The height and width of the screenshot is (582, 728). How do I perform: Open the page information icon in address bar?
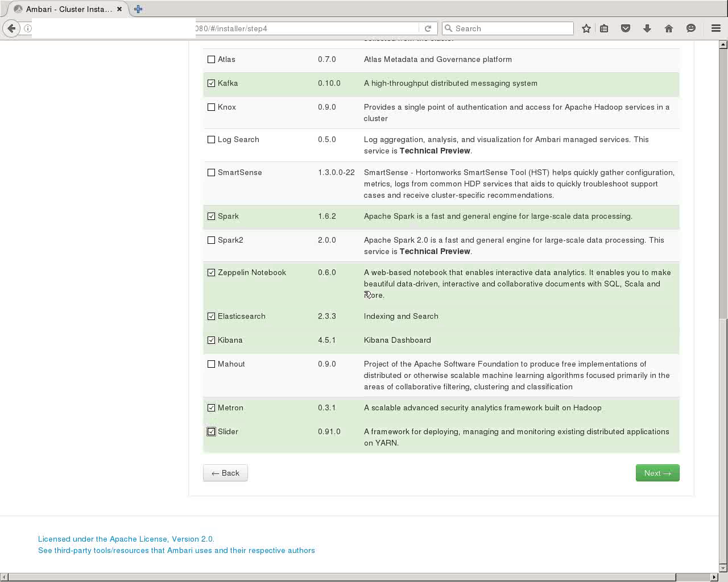(x=26, y=28)
